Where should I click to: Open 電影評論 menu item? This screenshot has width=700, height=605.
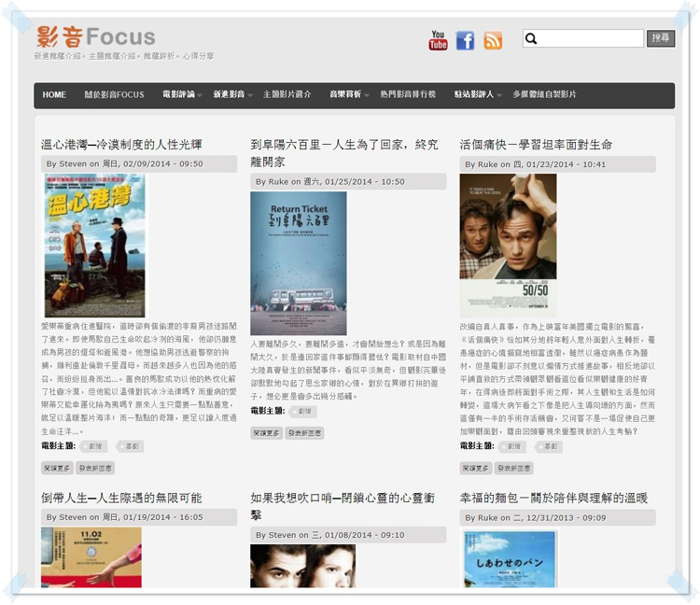pos(178,94)
